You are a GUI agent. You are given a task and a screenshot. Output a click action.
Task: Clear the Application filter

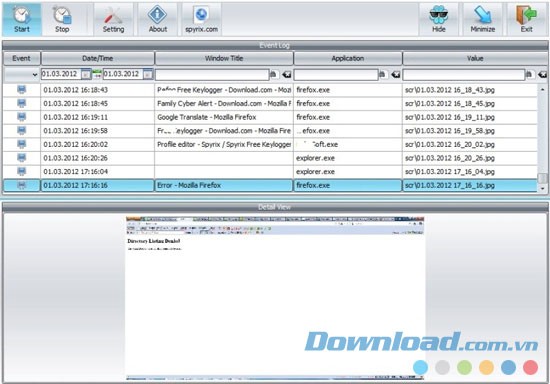396,74
